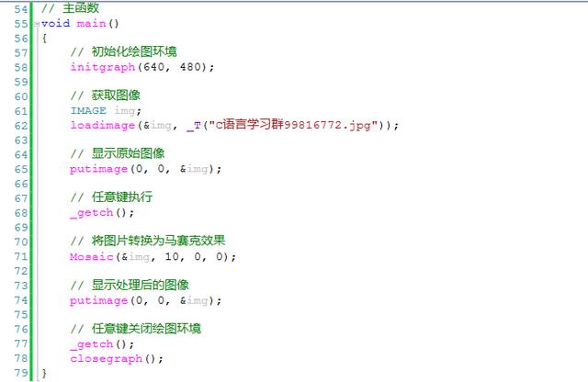Click line number 58 in the gutter
The height and width of the screenshot is (382, 588).
21,67
